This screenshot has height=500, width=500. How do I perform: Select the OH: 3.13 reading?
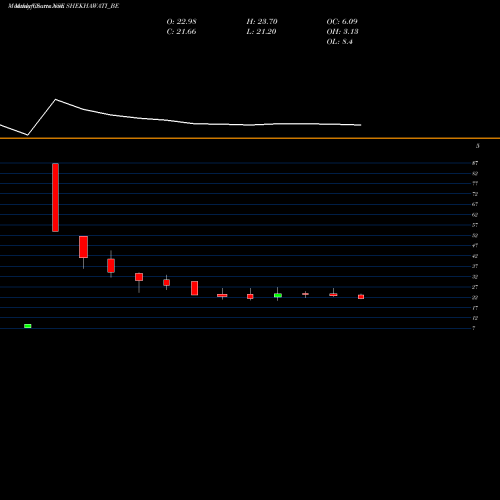(342, 31)
